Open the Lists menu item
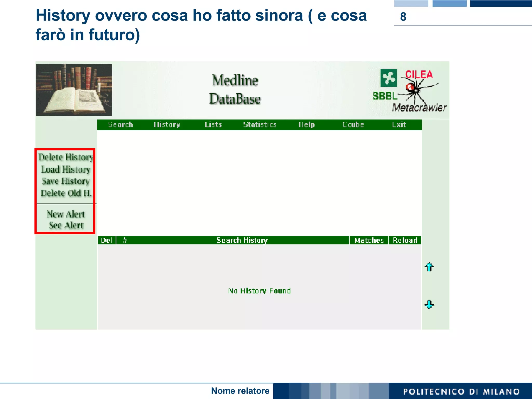Screen dimensions: 532x399 (x=213, y=125)
